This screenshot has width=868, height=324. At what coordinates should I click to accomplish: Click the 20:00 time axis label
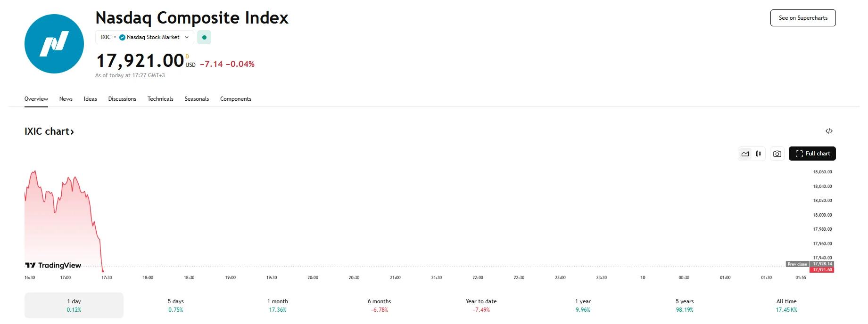click(x=313, y=278)
